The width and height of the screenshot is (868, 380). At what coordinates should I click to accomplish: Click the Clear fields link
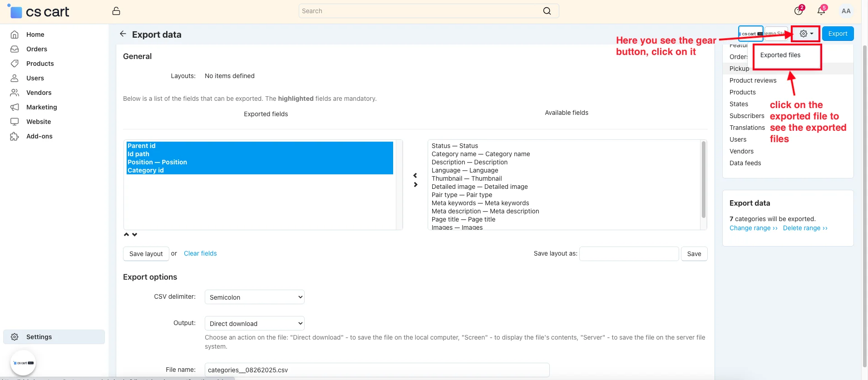tap(200, 253)
